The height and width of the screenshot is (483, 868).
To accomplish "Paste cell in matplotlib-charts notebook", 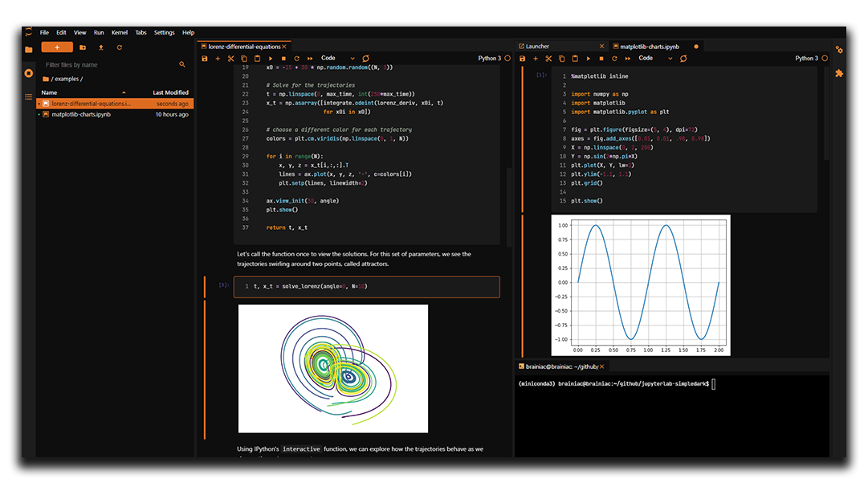I will coord(575,58).
